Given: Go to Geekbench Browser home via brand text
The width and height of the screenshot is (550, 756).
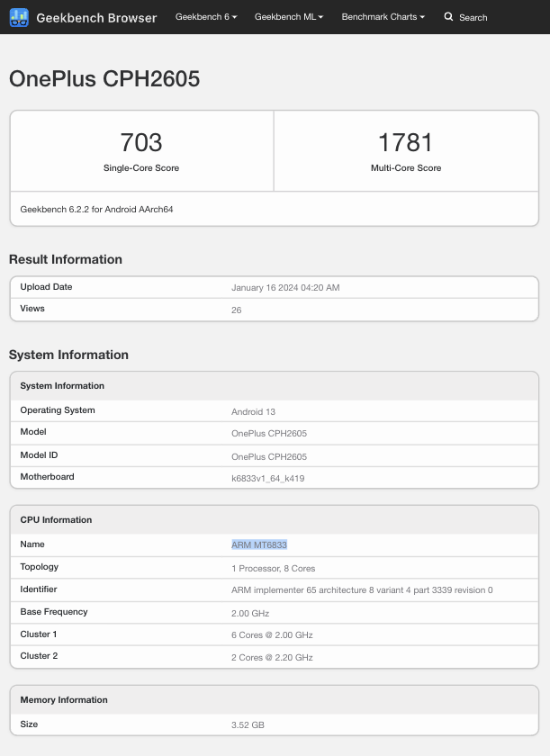Looking at the screenshot, I should point(96,17).
